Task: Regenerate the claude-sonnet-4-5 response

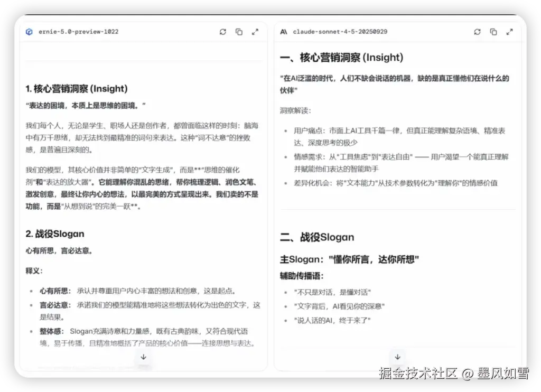Action: [477, 32]
